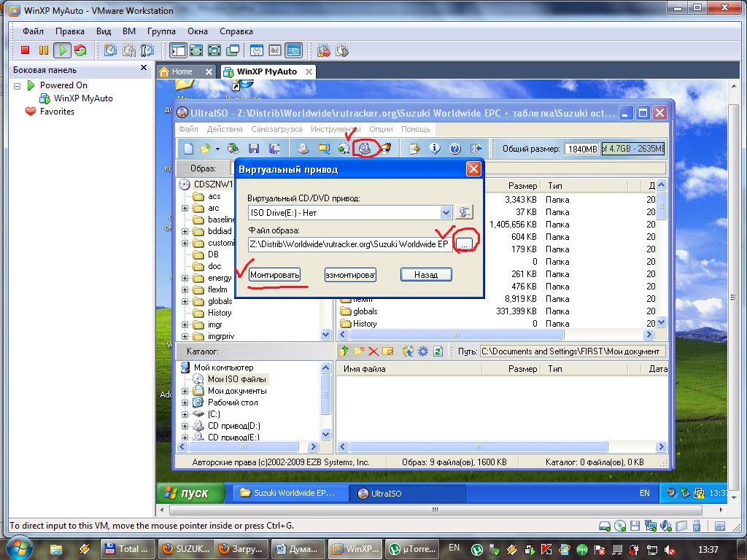Click the orange pause VM button
This screenshot has height=560, width=747.
tap(44, 50)
